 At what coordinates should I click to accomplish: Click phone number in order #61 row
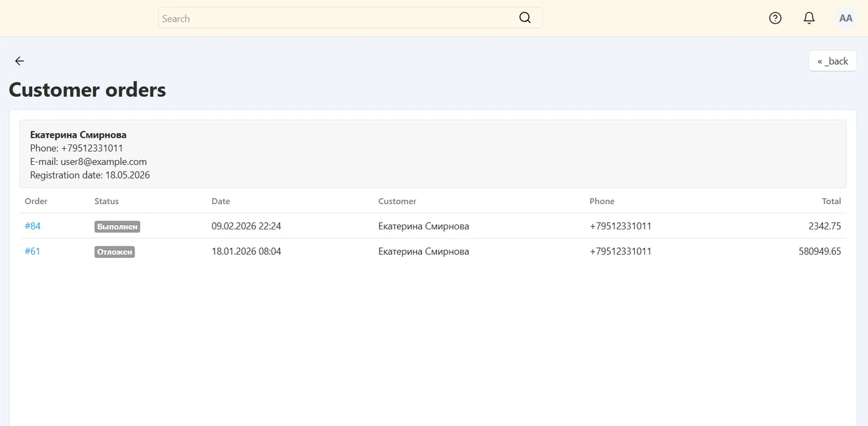click(x=621, y=252)
